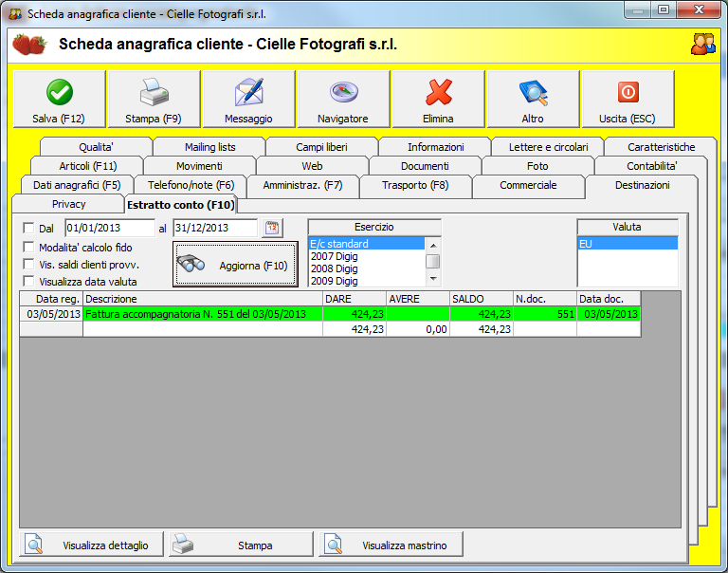Screen dimensions: 728x573
Task: Open the Destinazioni tab
Action: click(642, 185)
